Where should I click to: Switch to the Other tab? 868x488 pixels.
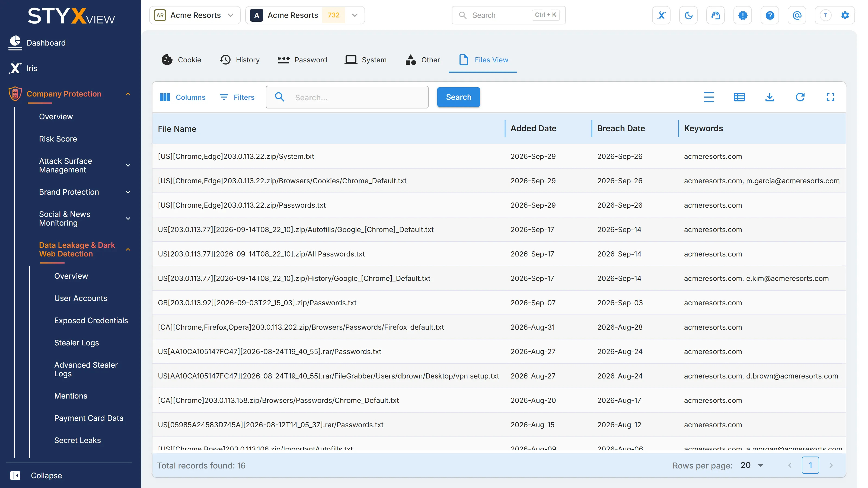pos(423,60)
